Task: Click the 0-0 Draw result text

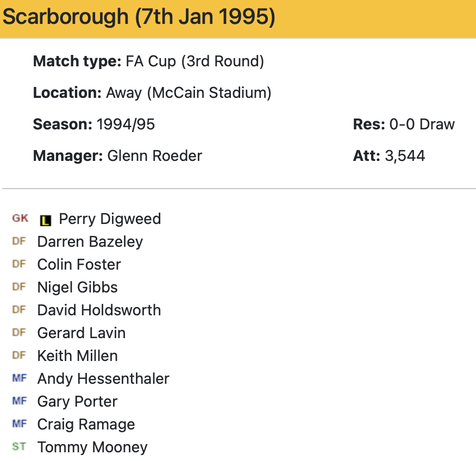Action: click(x=422, y=124)
